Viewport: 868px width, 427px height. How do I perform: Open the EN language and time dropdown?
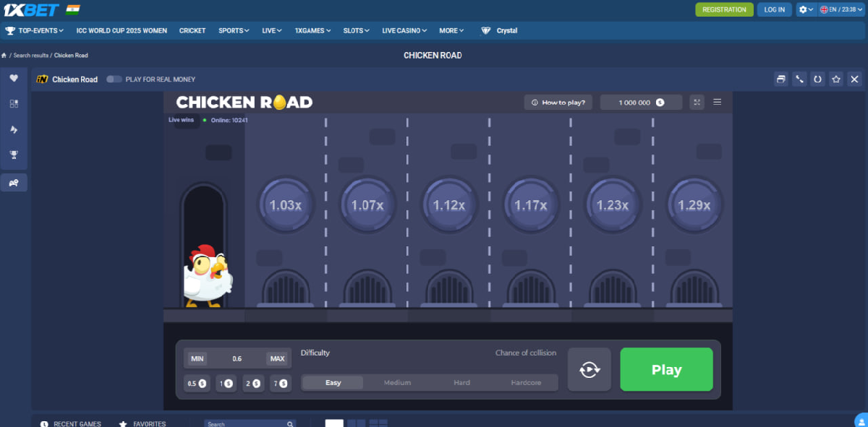click(841, 9)
